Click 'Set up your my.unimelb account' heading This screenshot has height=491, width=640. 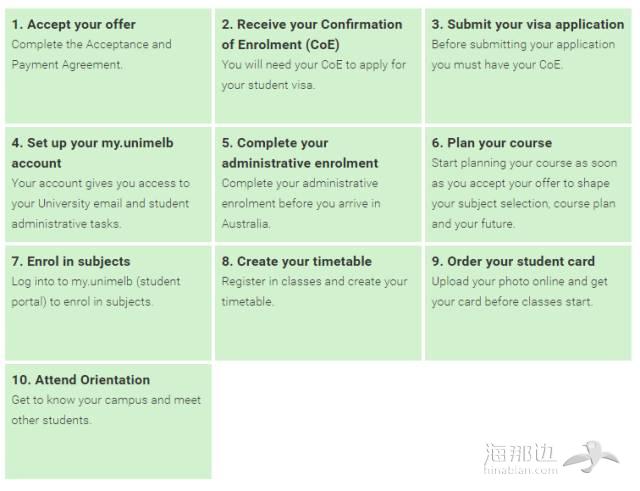click(x=93, y=153)
